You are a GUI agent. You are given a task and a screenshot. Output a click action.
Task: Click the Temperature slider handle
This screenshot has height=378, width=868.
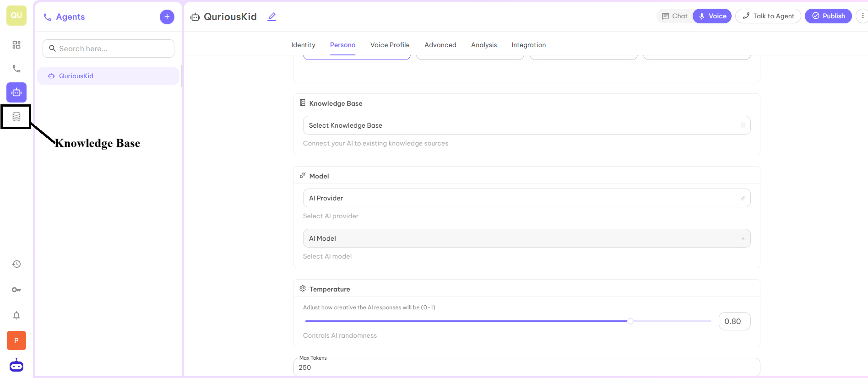coord(630,321)
